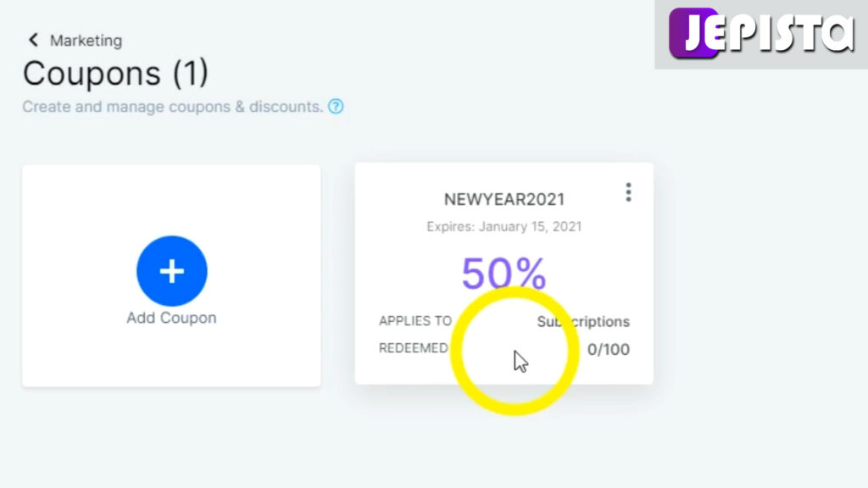Go back to the Marketing page

[x=86, y=41]
